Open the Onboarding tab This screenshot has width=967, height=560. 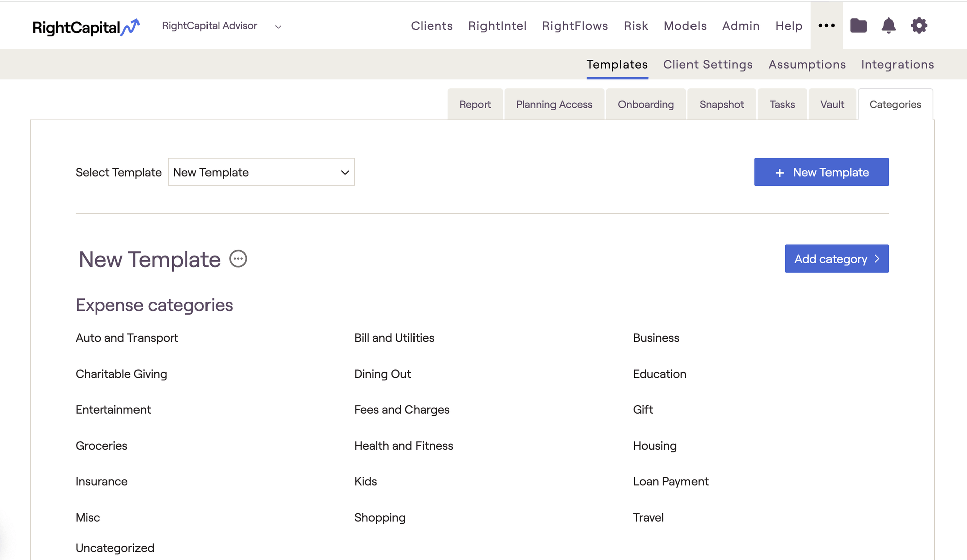pos(646,104)
